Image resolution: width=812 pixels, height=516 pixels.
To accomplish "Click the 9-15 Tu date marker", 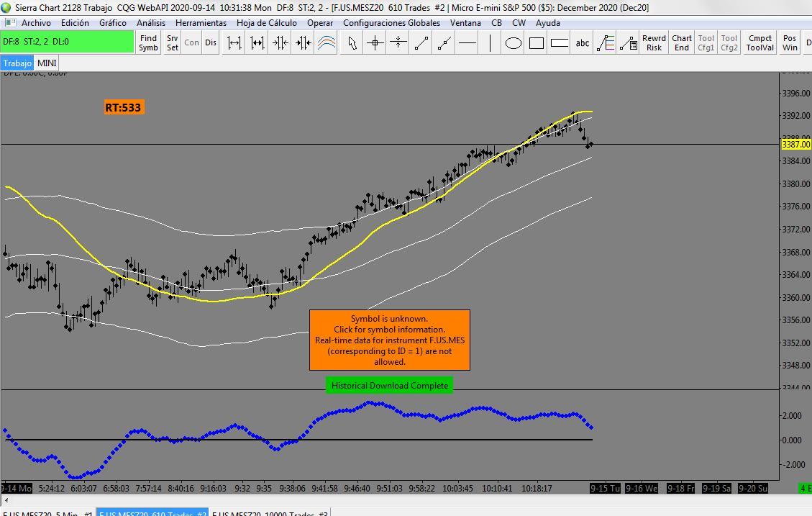I will pos(605,488).
